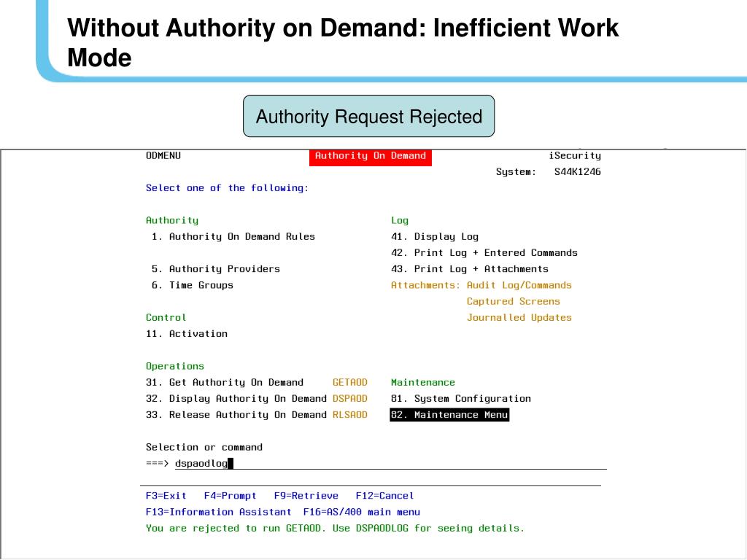The height and width of the screenshot is (560, 747).
Task: Click the Maintenance section heading
Action: (423, 382)
